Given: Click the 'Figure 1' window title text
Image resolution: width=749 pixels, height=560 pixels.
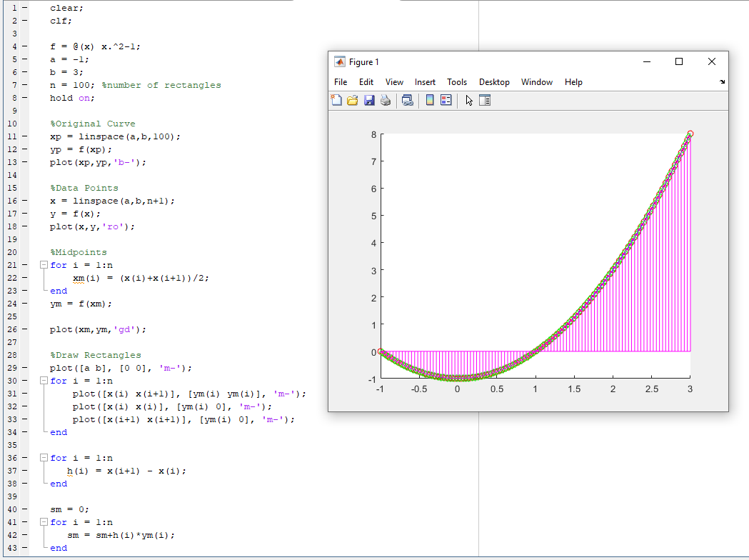Looking at the screenshot, I should pyautogui.click(x=364, y=62).
